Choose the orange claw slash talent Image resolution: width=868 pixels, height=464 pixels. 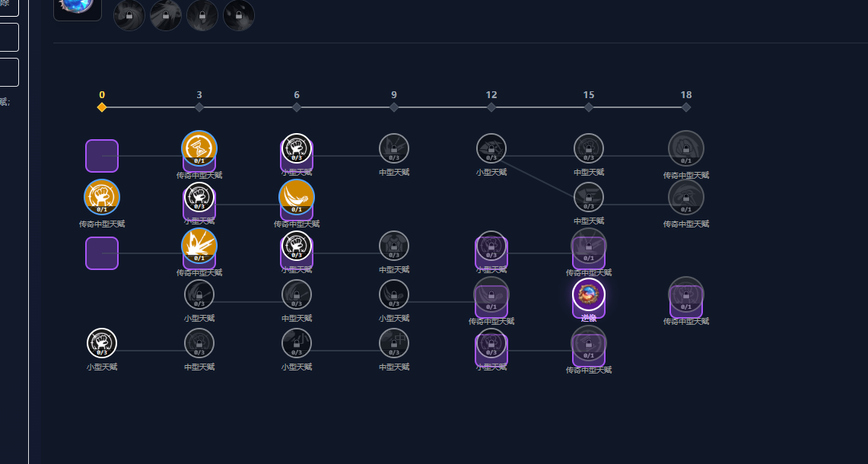tap(297, 196)
